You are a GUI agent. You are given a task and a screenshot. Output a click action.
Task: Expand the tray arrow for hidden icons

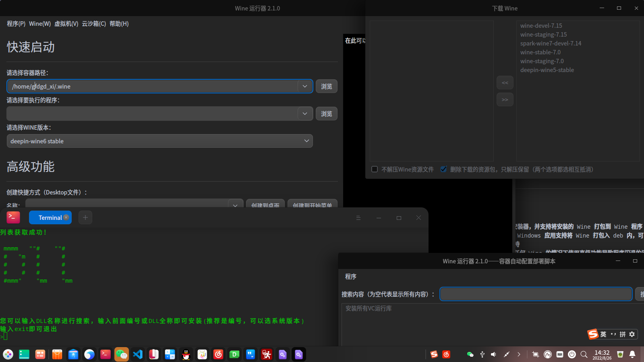point(519,354)
